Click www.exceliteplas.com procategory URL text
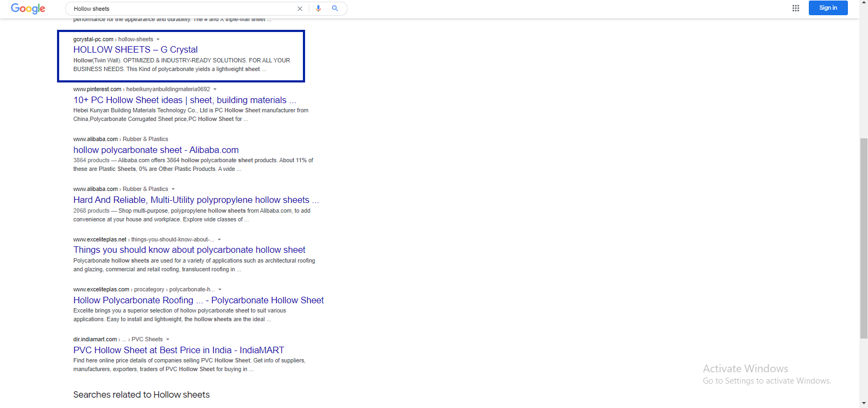Image resolution: width=868 pixels, height=408 pixels. tap(144, 289)
